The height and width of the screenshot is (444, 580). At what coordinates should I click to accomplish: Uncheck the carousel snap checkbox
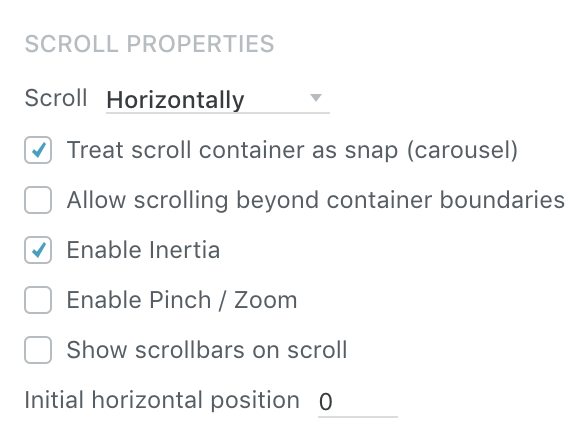click(x=38, y=150)
